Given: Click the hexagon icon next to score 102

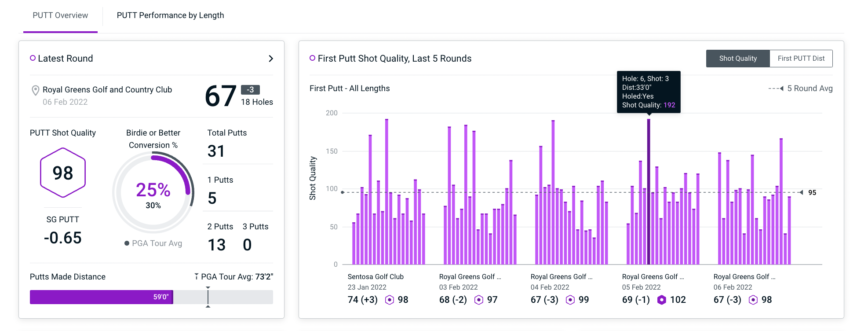Looking at the screenshot, I should (x=661, y=300).
